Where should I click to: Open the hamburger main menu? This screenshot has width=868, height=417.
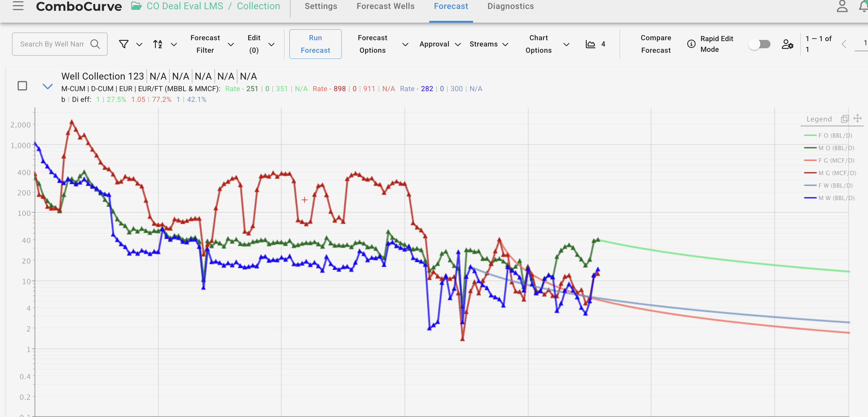18,6
